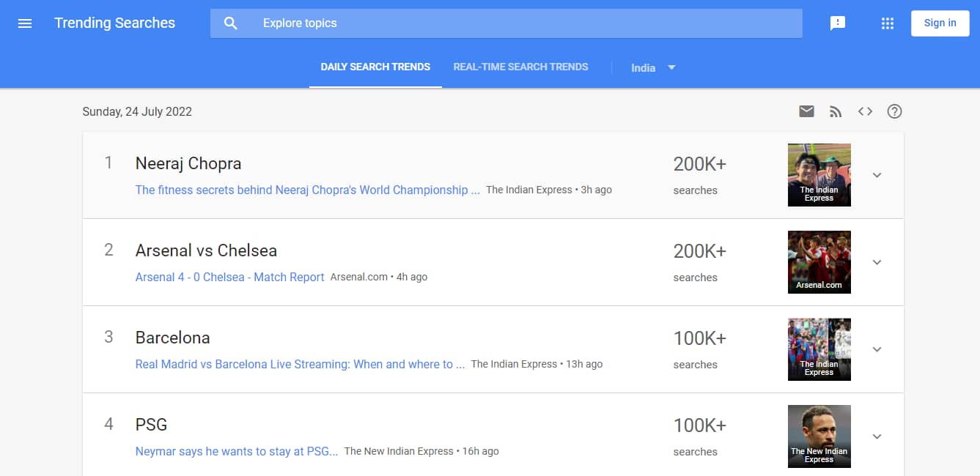Click the Barcelona row Indian Express thumbnail
980x476 pixels.
point(819,349)
